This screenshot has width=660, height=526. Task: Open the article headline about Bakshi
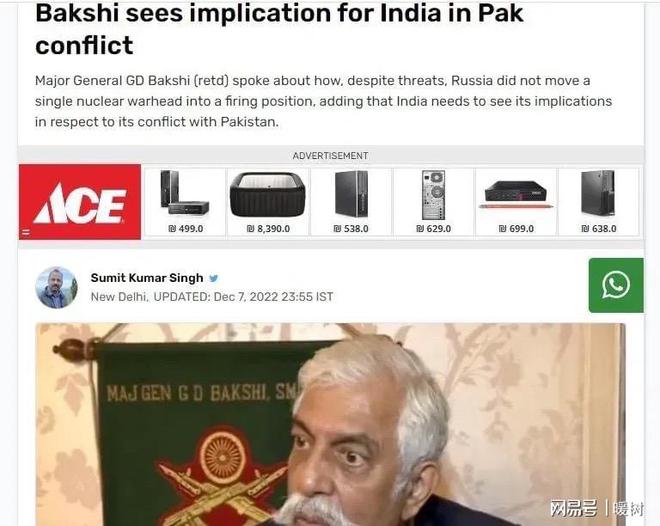coord(279,29)
